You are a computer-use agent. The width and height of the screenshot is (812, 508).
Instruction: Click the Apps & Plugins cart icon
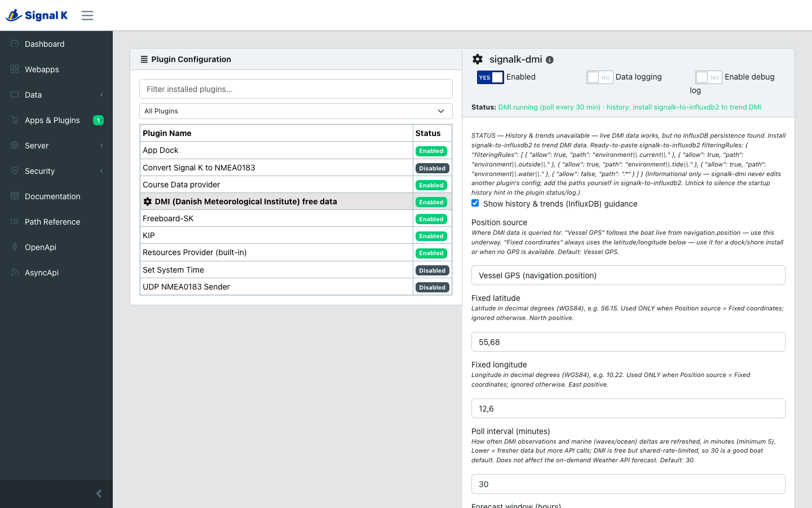[x=15, y=120]
